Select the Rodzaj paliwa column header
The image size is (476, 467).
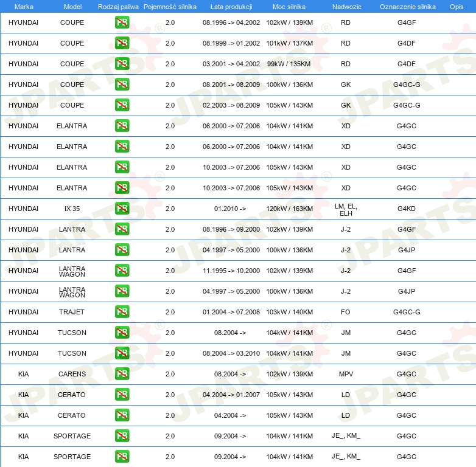118,7
